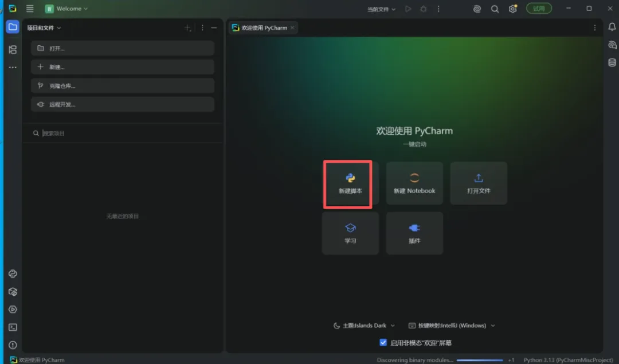619x364 pixels.
Task: Change theme via 主题:Islands Dark dropdown
Action: [x=364, y=326]
